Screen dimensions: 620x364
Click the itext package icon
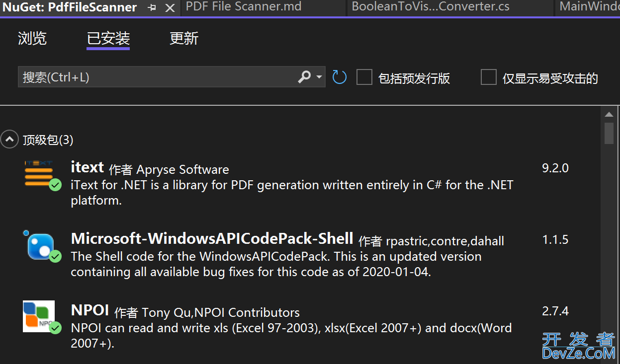point(39,174)
